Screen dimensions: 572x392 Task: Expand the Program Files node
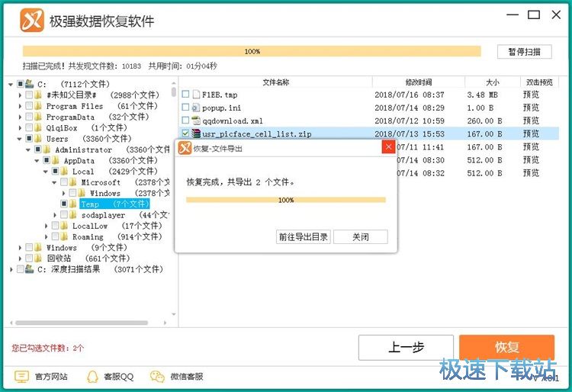click(20, 107)
